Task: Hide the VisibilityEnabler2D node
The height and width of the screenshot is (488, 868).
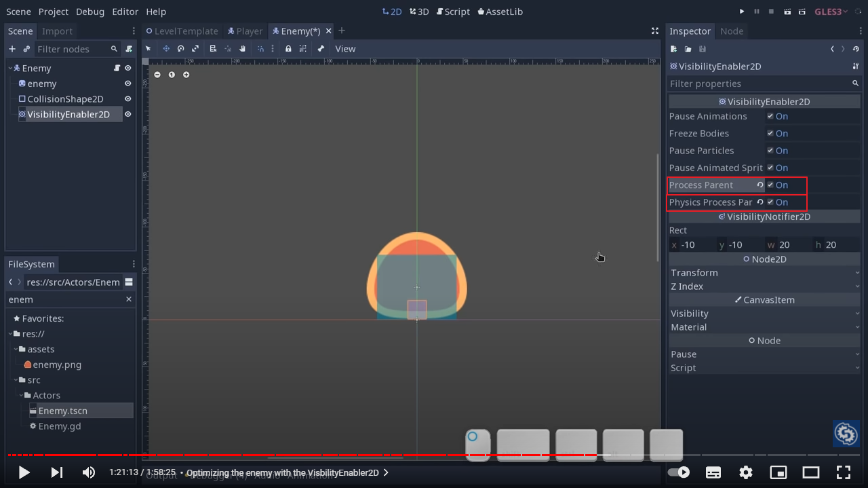Action: (127, 114)
